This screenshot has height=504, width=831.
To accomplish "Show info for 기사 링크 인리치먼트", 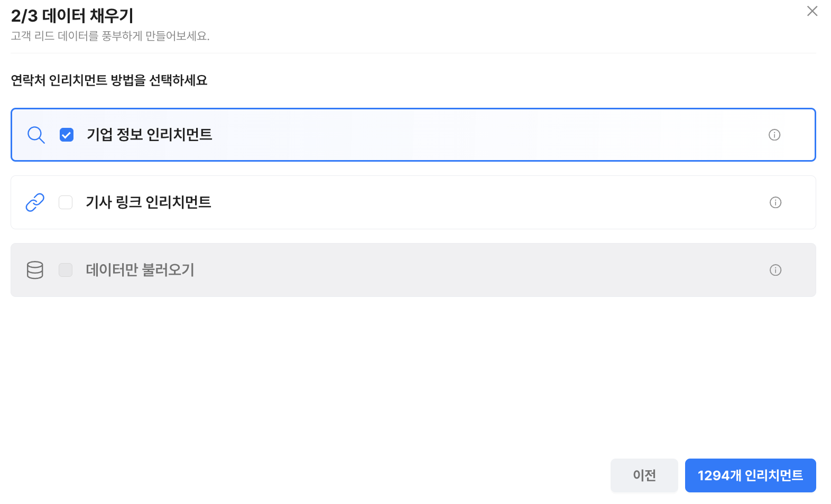I will pyautogui.click(x=775, y=202).
